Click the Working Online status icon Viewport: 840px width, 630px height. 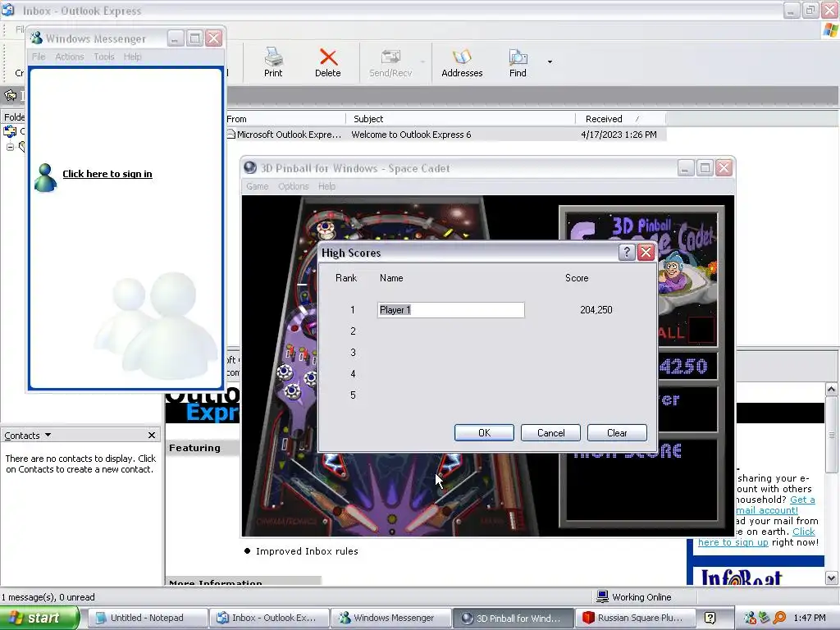602,597
